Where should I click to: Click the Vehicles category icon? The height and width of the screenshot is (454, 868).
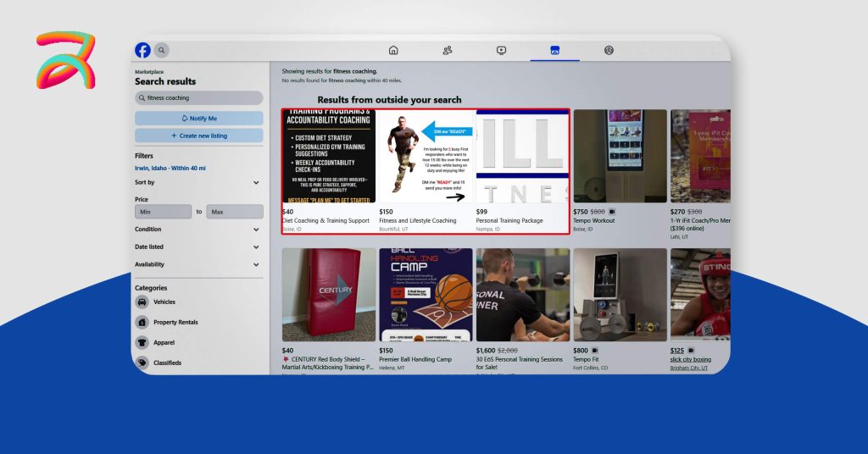point(142,302)
